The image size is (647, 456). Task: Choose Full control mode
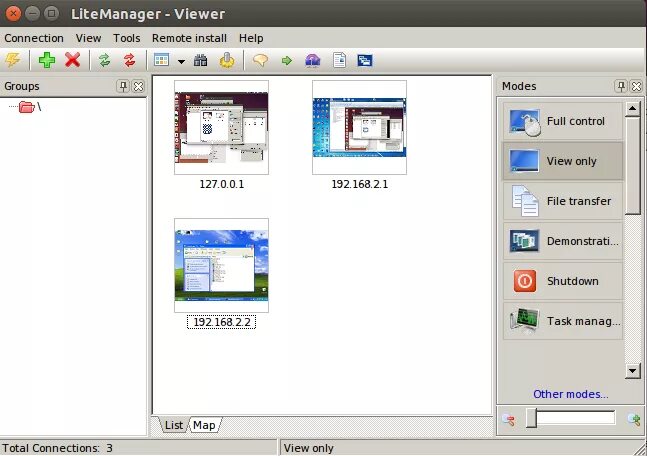click(x=562, y=121)
